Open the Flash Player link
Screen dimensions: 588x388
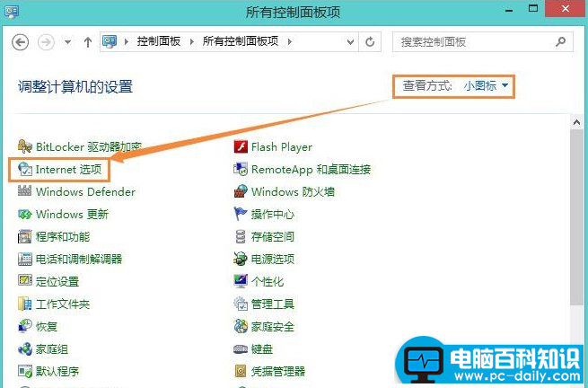pos(282,147)
